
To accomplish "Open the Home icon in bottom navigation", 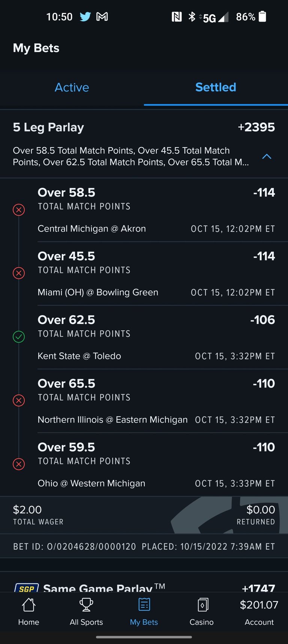I will (x=28, y=605).
